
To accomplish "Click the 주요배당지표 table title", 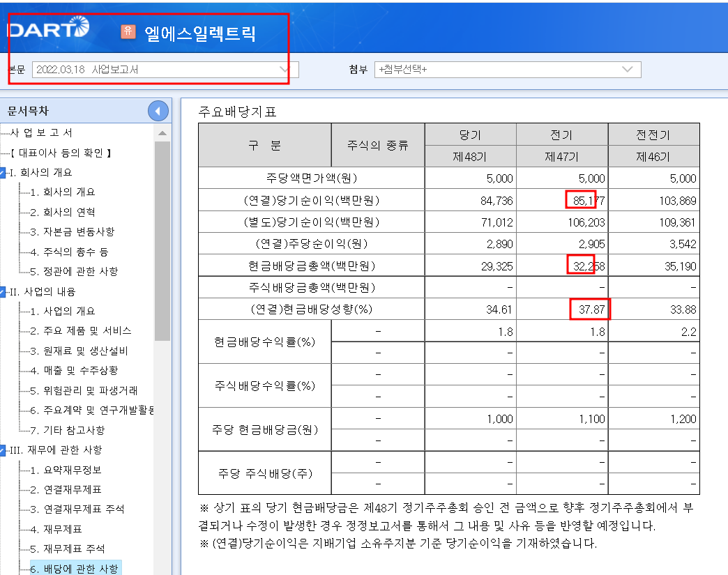I will coord(237,112).
